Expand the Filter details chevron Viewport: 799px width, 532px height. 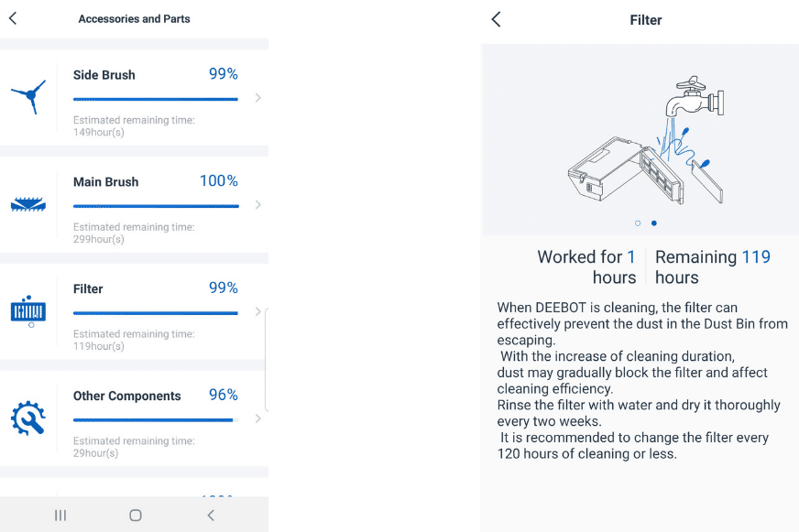click(x=257, y=310)
